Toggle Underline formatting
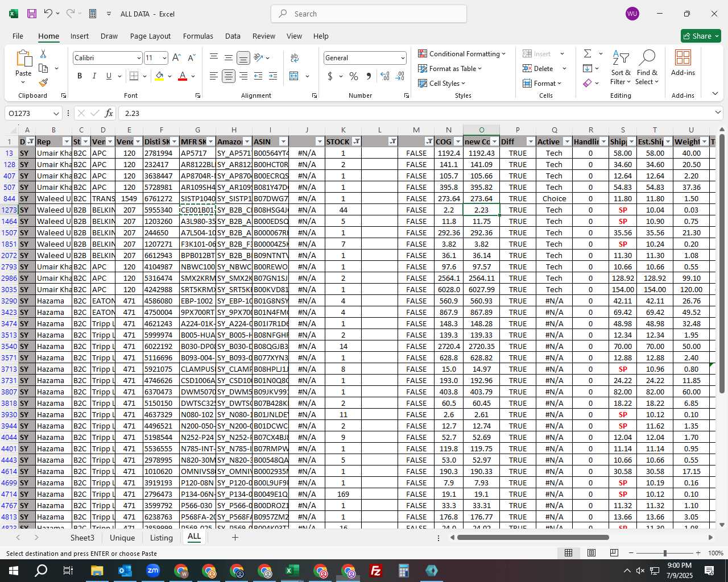 (108, 76)
